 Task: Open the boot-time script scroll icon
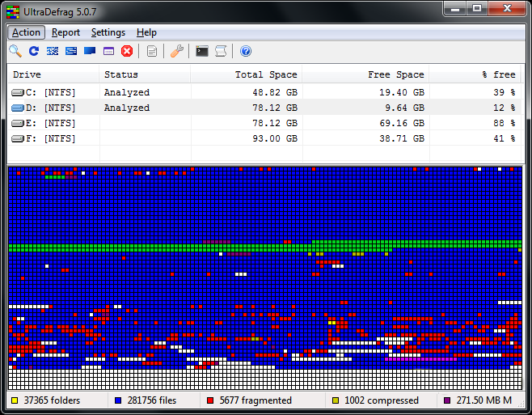coord(220,51)
